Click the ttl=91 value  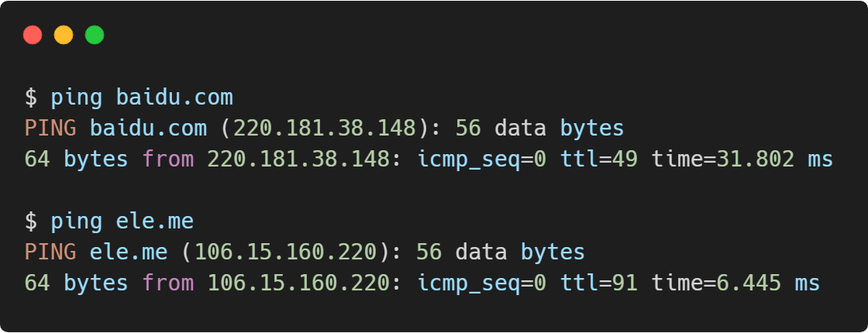coord(599,283)
